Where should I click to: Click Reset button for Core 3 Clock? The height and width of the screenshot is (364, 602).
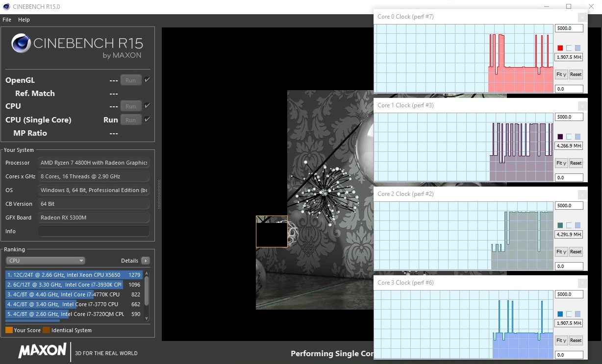[x=576, y=340]
